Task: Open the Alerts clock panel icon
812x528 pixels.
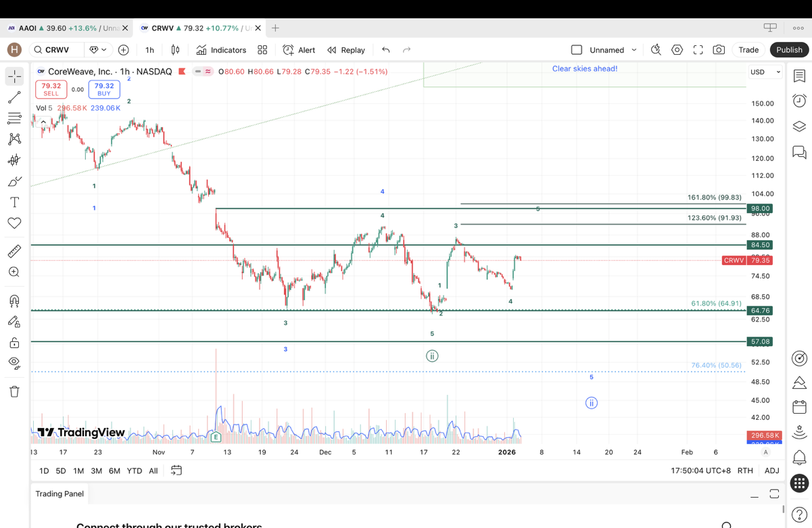Action: click(799, 101)
